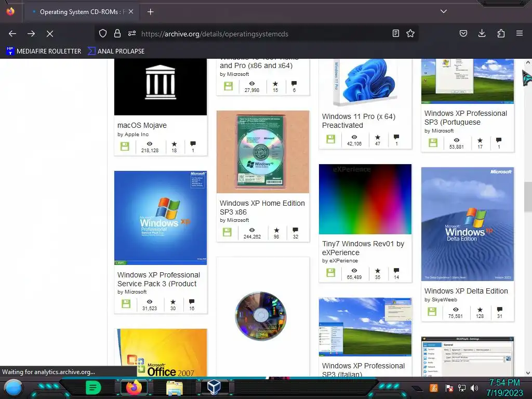Open Windows XP Professional SP3 (Portuguese
This screenshot has width=532, height=399.
click(465, 118)
